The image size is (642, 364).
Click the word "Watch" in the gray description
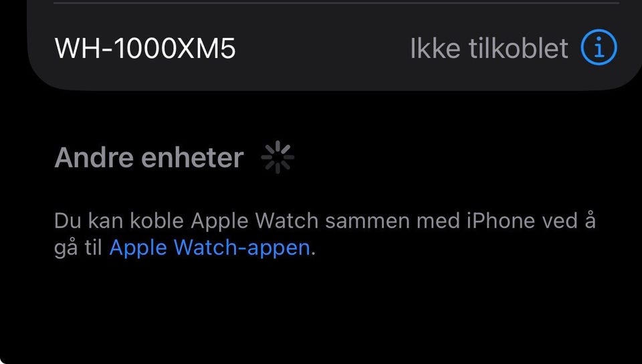point(287,221)
